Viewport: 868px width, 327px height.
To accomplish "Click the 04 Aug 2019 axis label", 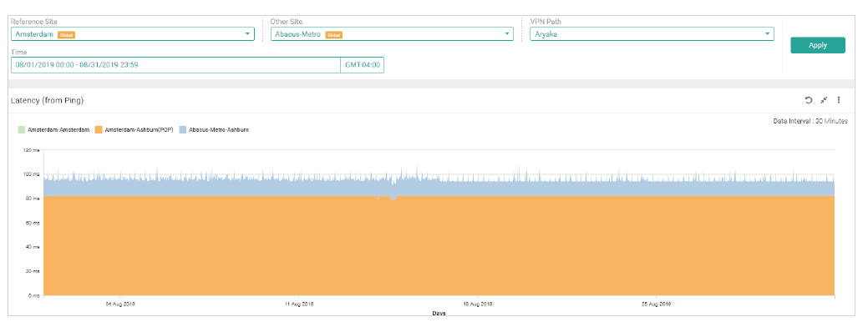I will 120,304.
